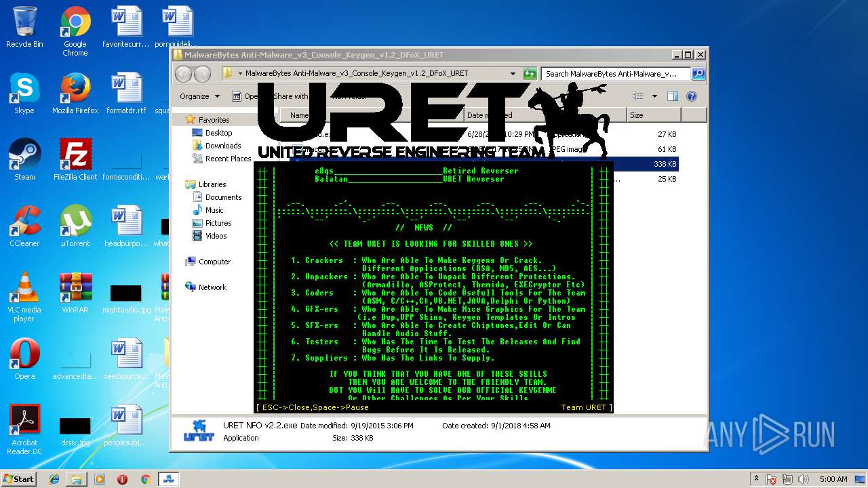Screen dimensions: 868x488
Task: Expand the address bar history dropdown
Action: click(x=513, y=73)
